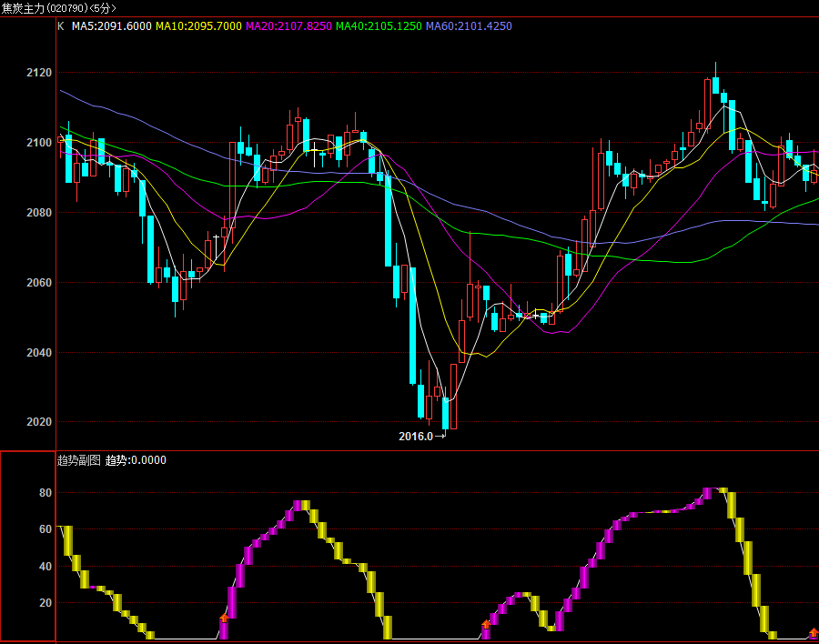Select the MA40:2105.1250 indicator label
The height and width of the screenshot is (644, 819).
[x=379, y=26]
